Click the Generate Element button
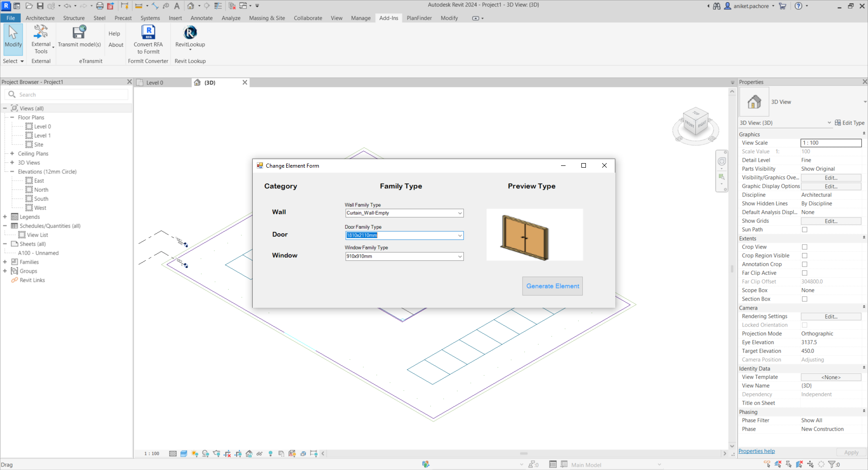This screenshot has width=868, height=470. point(552,286)
